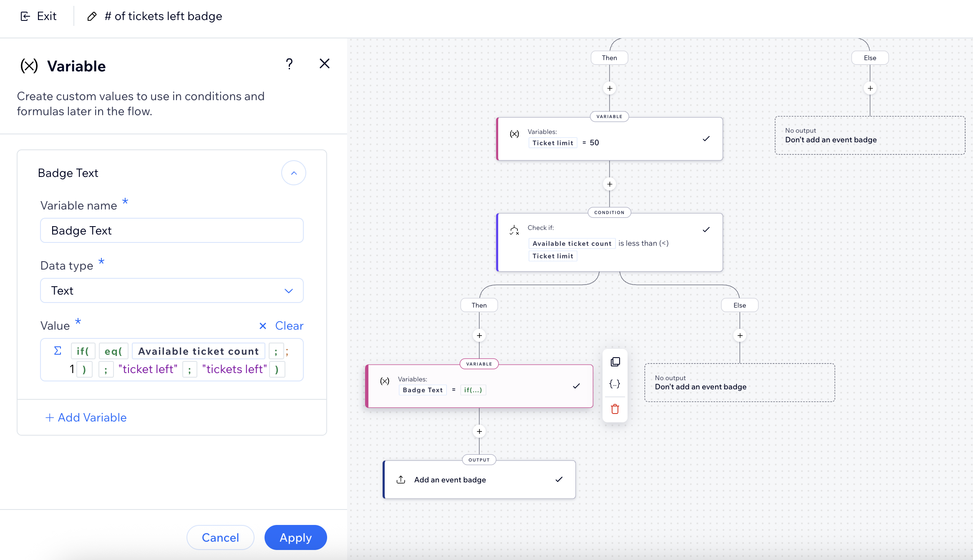This screenshot has height=560, width=973.
Task: Select the Else branch label under condition
Action: click(739, 305)
